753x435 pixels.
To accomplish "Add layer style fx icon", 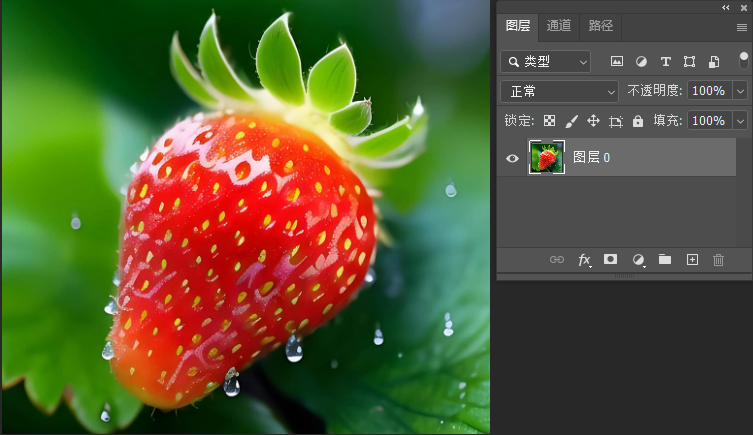I will click(x=584, y=260).
